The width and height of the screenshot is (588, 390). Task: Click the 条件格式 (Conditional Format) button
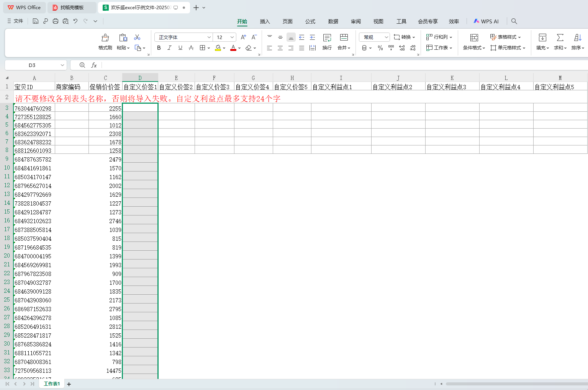pos(474,41)
